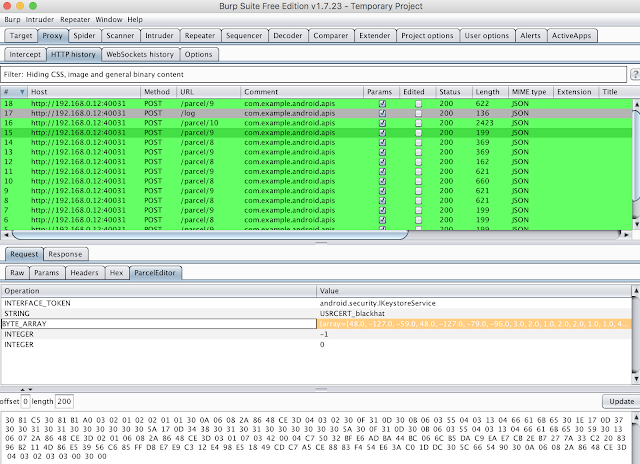Screen dimensions: 640x464
Task: Click the length input field
Action: (x=64, y=401)
